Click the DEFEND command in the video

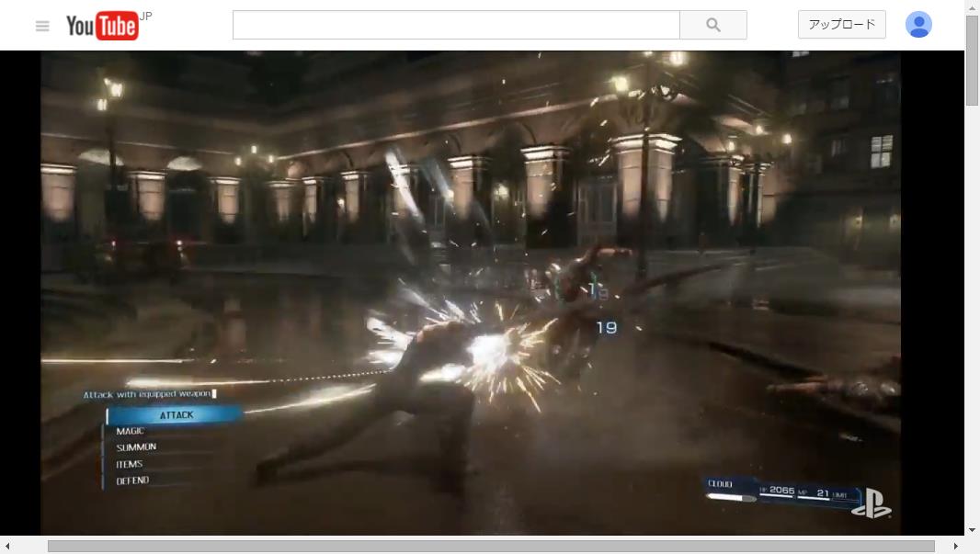pyautogui.click(x=132, y=481)
